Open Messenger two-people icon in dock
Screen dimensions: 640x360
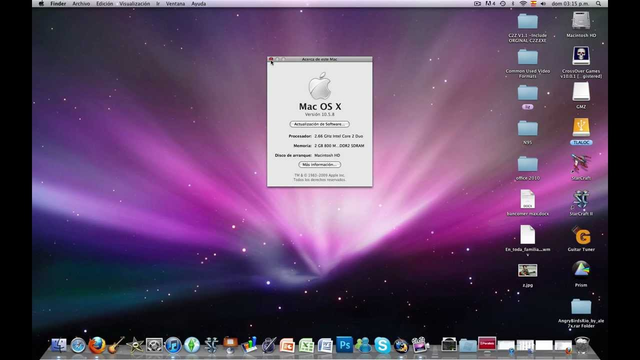[x=363, y=345]
